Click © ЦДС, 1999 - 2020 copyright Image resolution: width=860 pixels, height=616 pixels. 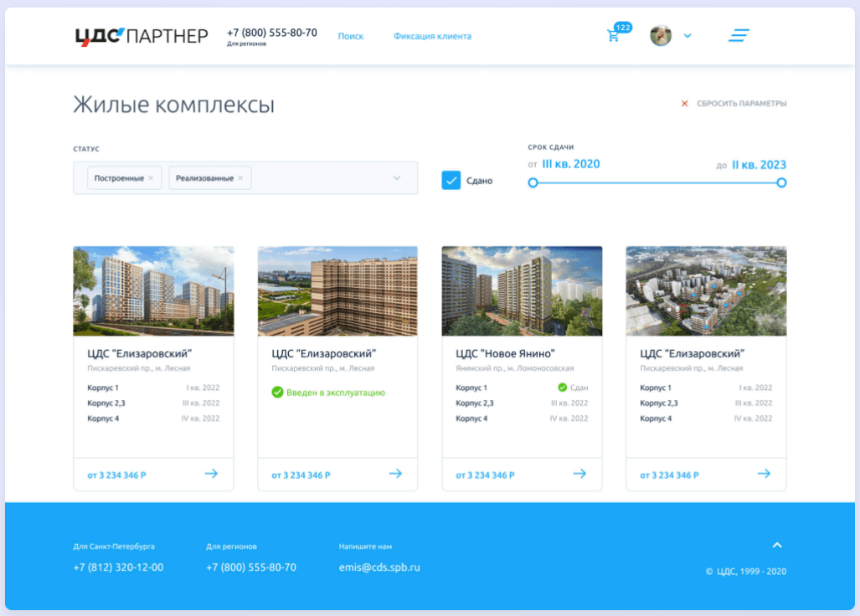(x=746, y=572)
